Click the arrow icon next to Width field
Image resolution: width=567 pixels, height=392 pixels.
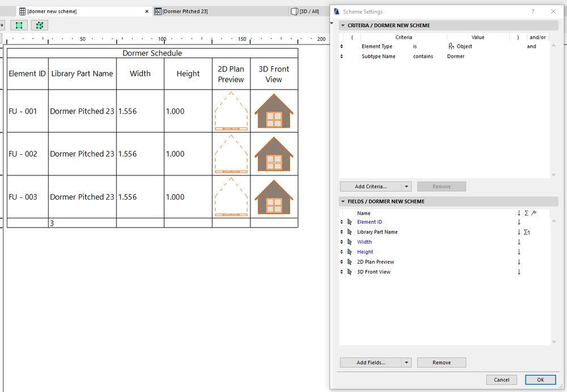click(x=350, y=242)
